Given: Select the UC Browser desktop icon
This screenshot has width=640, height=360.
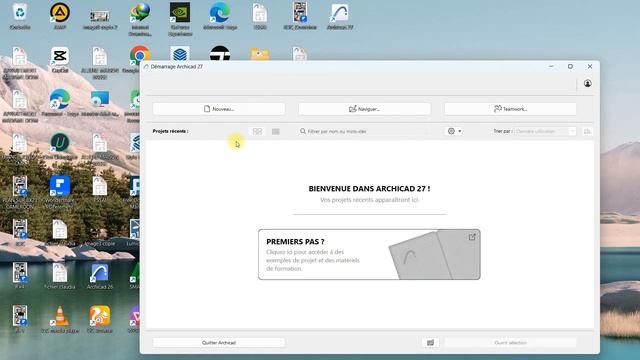Looking at the screenshot, I should [100, 320].
